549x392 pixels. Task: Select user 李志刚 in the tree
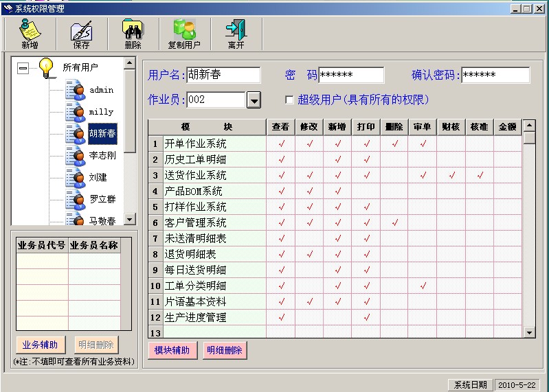click(102, 155)
